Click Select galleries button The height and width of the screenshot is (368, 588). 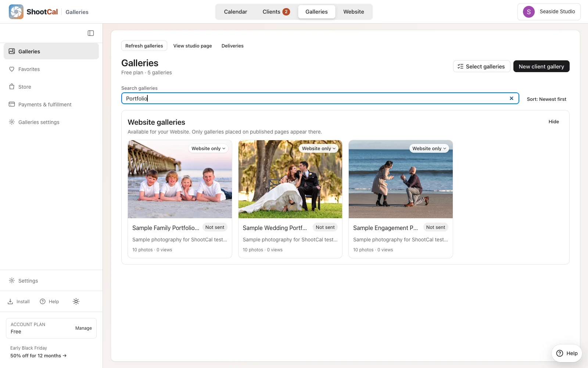(x=481, y=66)
